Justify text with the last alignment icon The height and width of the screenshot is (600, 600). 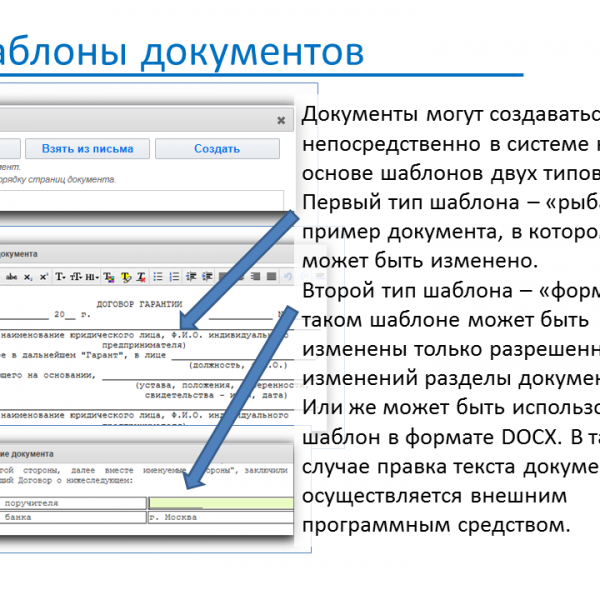(272, 277)
